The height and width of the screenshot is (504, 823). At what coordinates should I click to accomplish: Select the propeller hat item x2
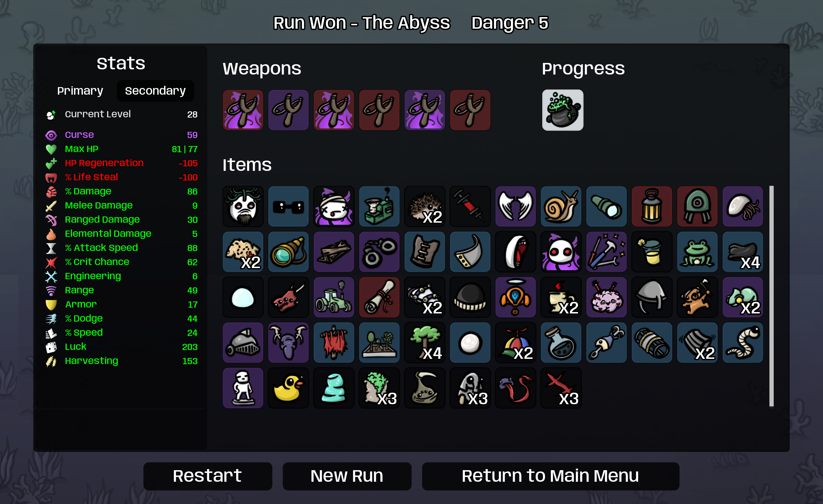click(515, 342)
